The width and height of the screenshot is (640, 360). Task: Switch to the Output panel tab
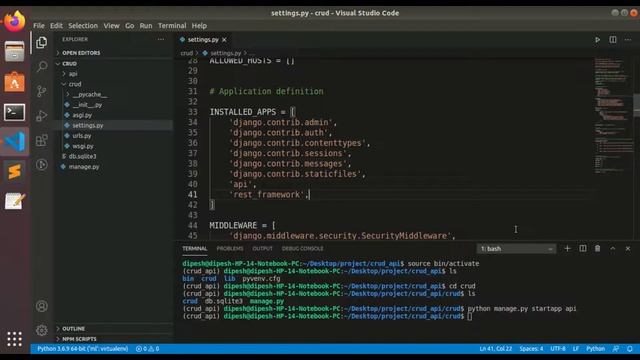pyautogui.click(x=262, y=248)
